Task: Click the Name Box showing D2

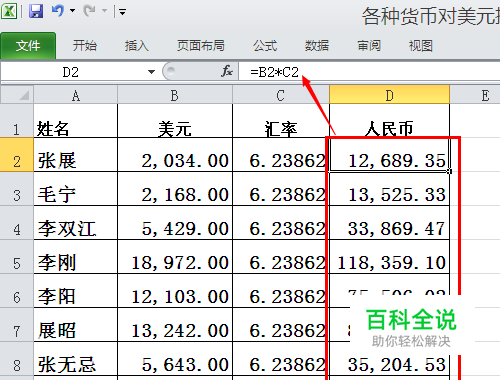Action: pos(71,72)
